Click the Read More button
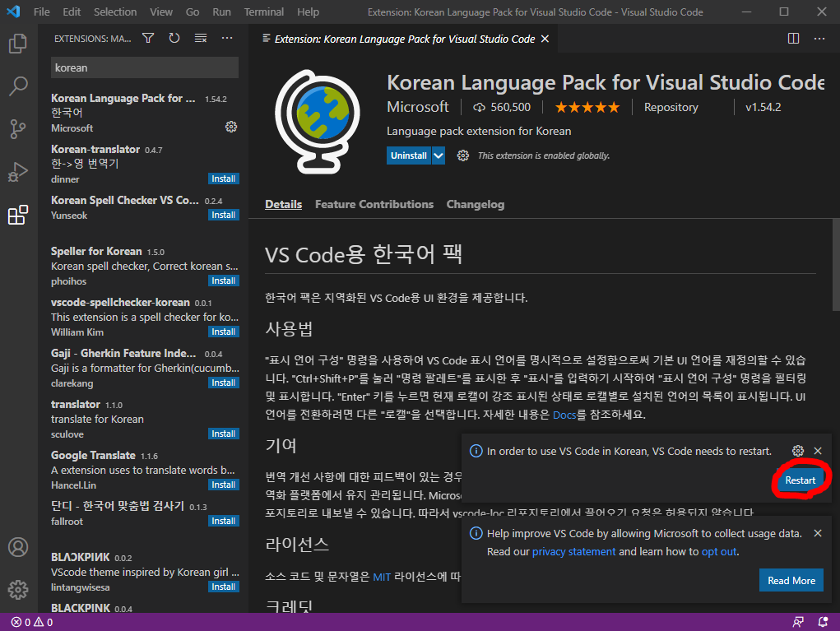 pyautogui.click(x=791, y=580)
